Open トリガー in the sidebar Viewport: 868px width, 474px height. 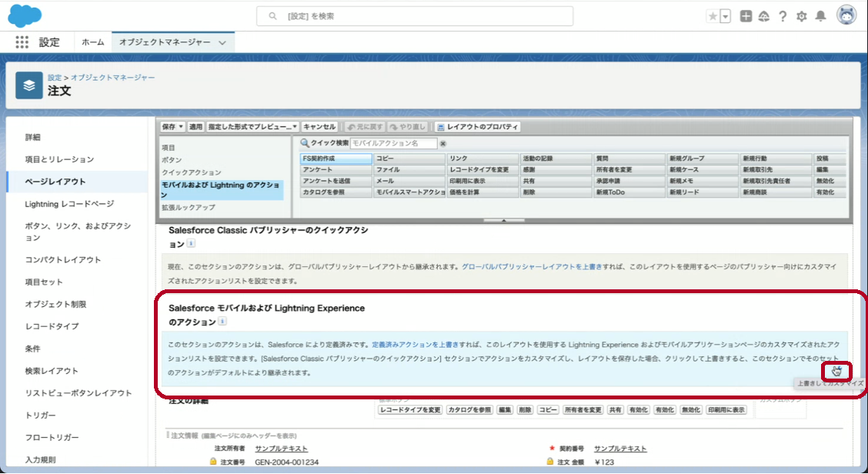click(41, 416)
